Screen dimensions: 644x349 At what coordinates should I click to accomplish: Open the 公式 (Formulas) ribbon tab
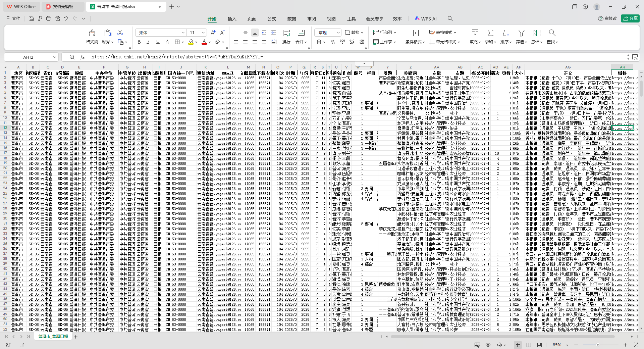click(x=272, y=19)
